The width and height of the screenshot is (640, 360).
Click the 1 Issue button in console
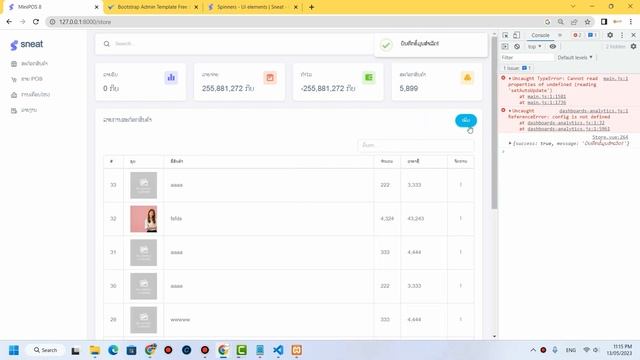click(516, 68)
